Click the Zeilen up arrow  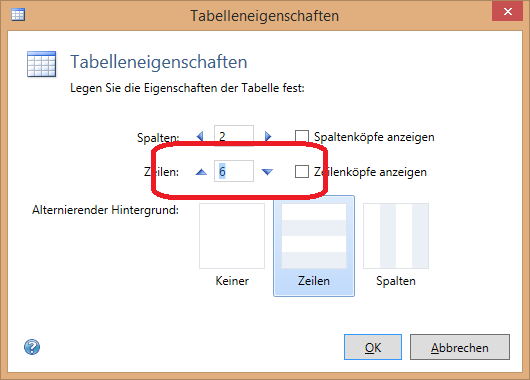point(201,172)
